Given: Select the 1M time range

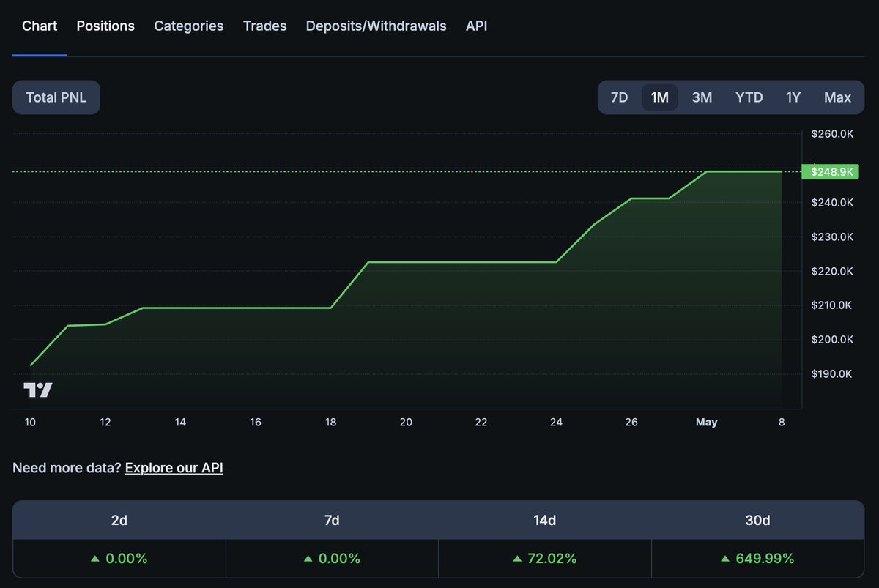Looking at the screenshot, I should pos(660,97).
